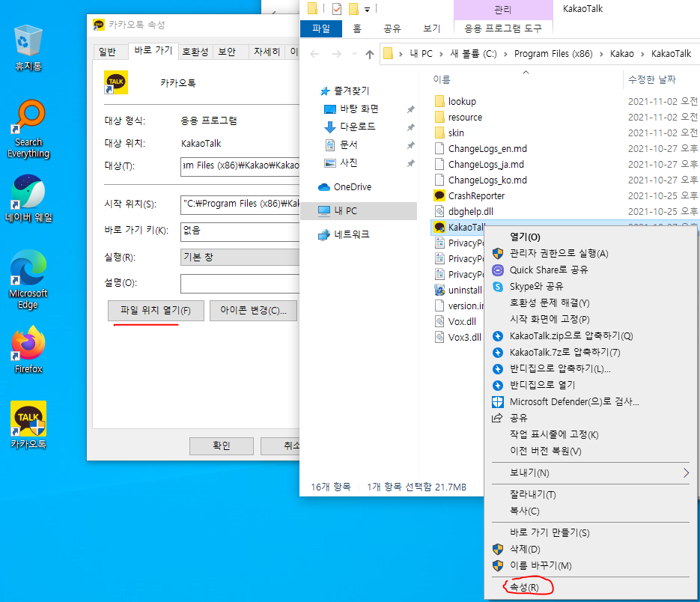Open the 홈 ribbon tab

[x=357, y=28]
